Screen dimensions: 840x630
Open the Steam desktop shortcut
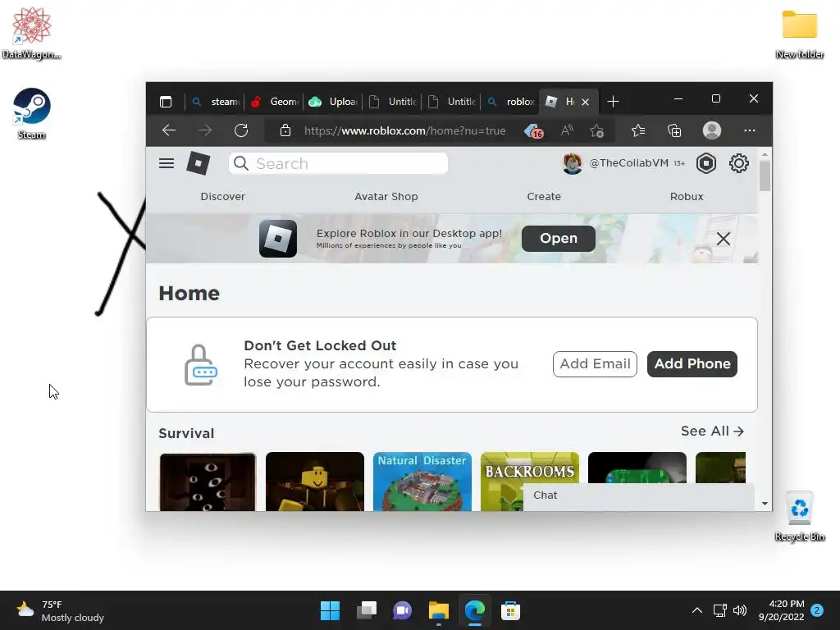click(x=32, y=113)
